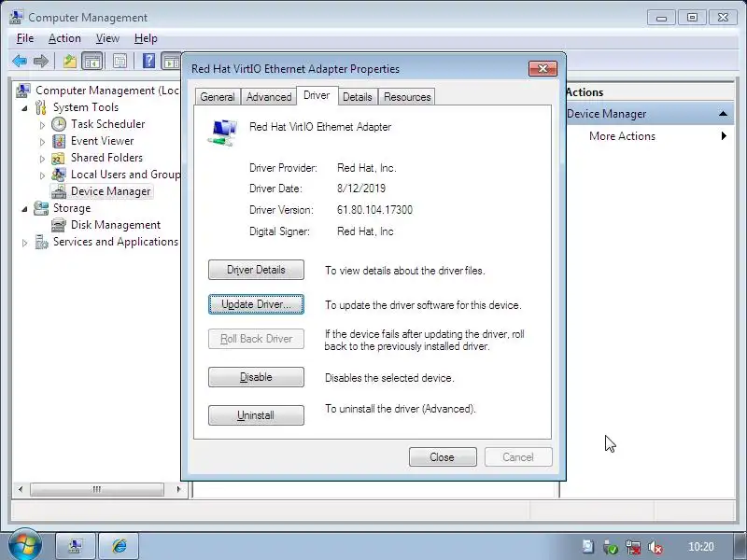Switch to the Resources tab
The image size is (747, 560).
[407, 97]
